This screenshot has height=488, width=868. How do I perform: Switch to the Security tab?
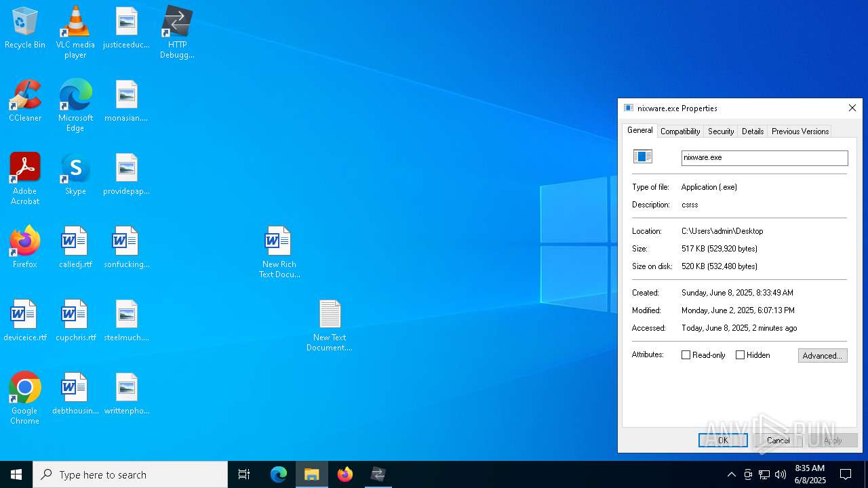[x=721, y=131]
